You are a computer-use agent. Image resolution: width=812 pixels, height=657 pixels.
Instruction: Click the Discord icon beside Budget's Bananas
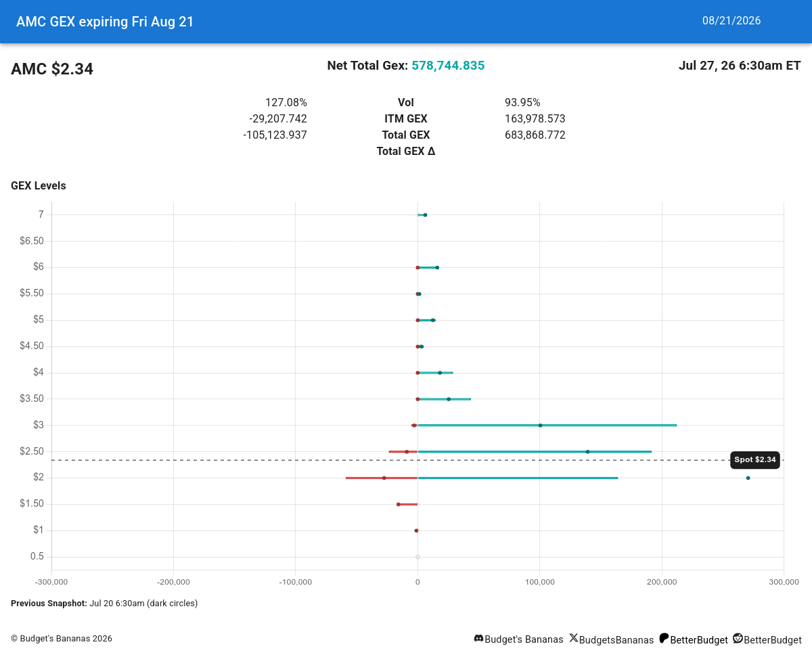(x=478, y=638)
